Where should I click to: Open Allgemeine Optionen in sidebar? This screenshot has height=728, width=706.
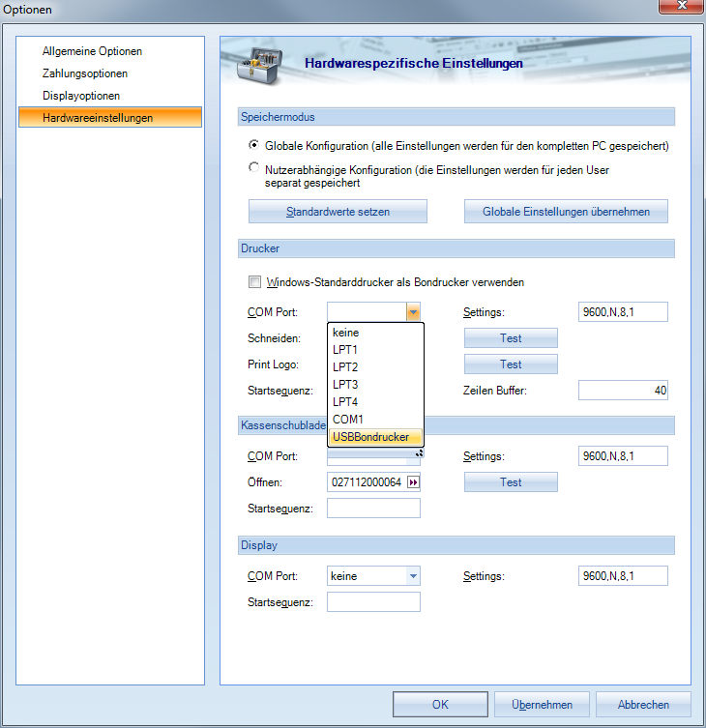pyautogui.click(x=92, y=51)
